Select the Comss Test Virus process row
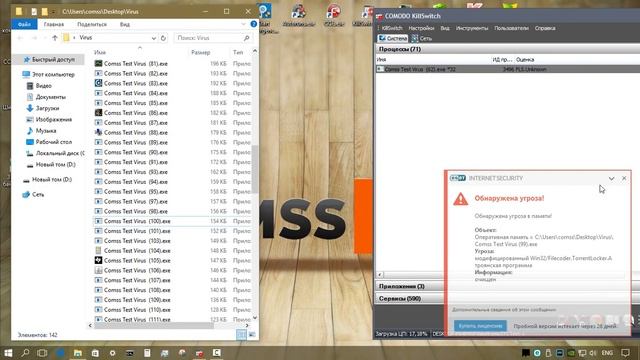Viewport: 640px width, 360px height. [507, 69]
